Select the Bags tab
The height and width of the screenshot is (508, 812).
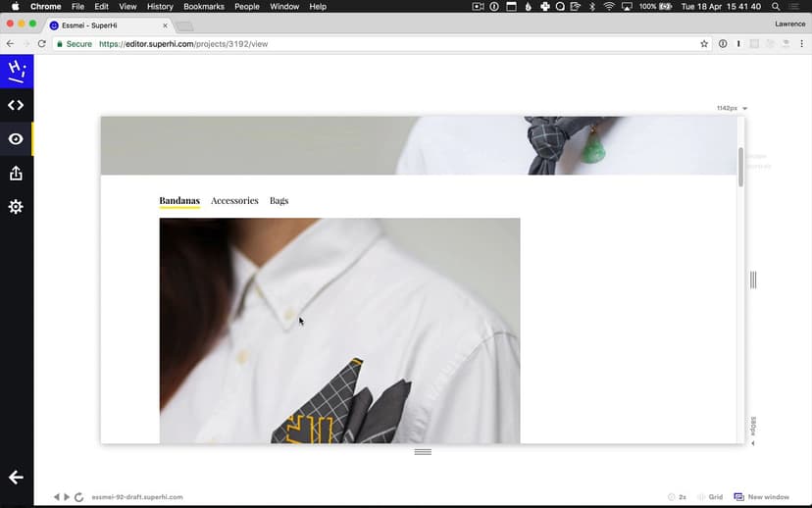[x=279, y=201]
